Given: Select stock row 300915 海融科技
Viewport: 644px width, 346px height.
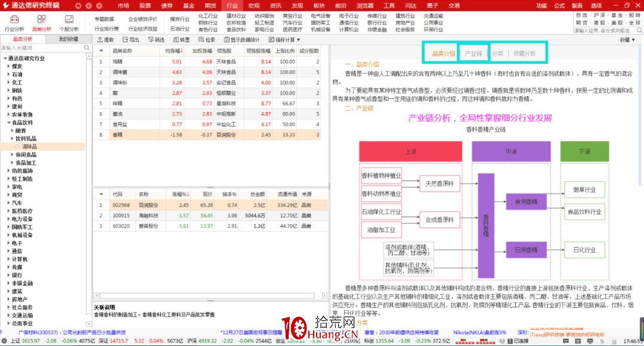Looking at the screenshot, I should click(211, 216).
